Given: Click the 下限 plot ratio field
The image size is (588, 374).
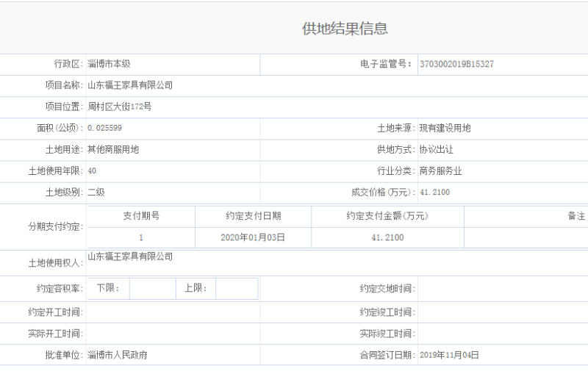Looking at the screenshot, I should [152, 288].
